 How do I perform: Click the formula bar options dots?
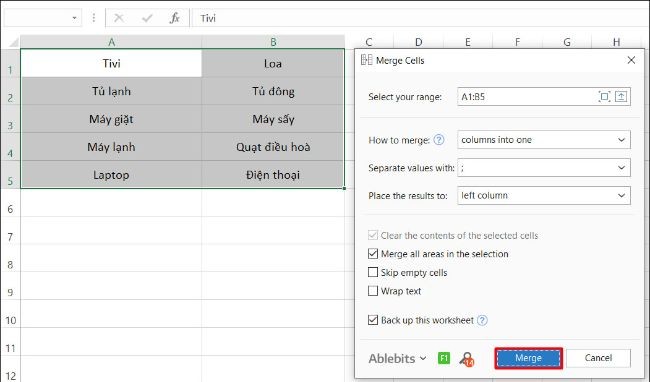coord(94,18)
